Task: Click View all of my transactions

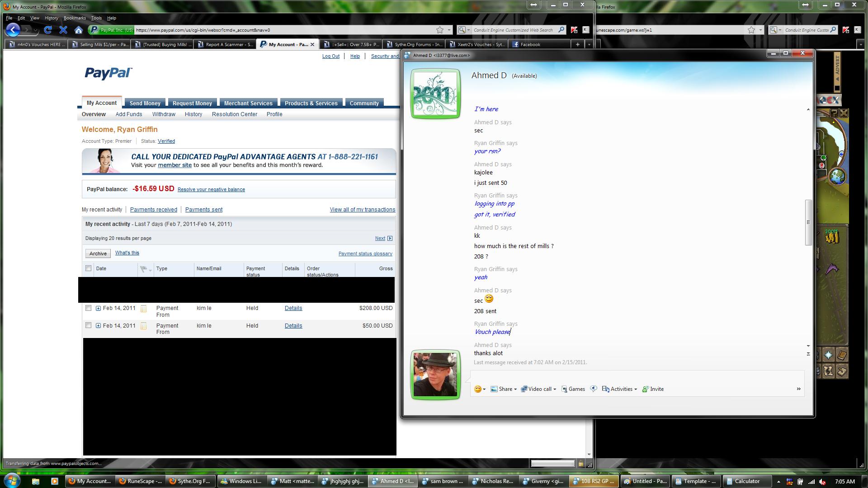Action: tap(363, 210)
